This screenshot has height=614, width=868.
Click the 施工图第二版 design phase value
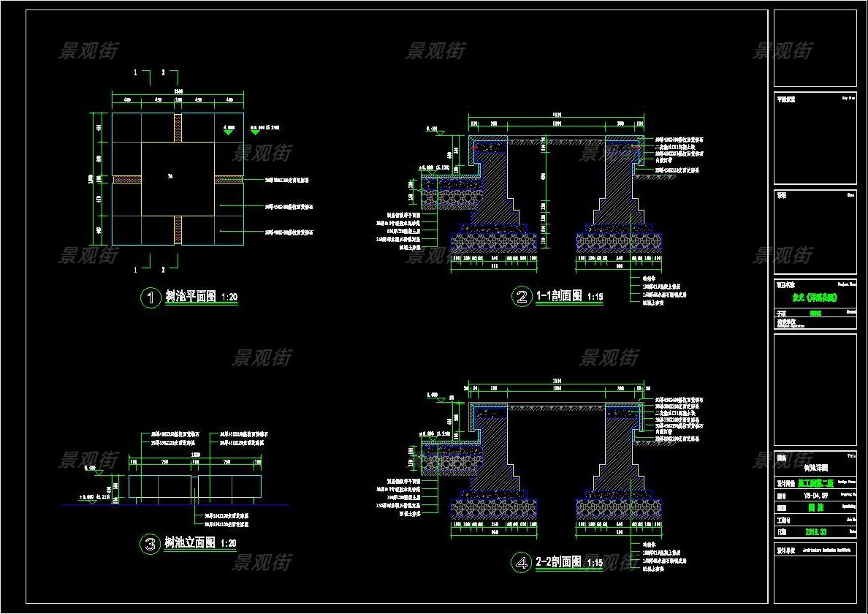[817, 482]
